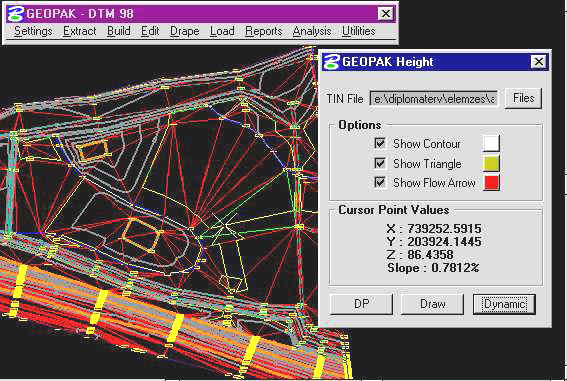Open the Drape menu

184,31
